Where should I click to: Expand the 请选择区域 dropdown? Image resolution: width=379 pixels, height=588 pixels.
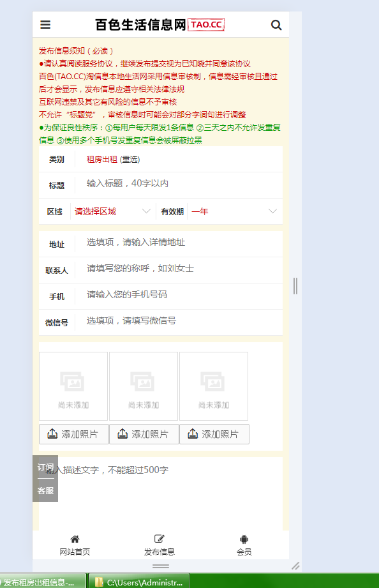pos(113,211)
